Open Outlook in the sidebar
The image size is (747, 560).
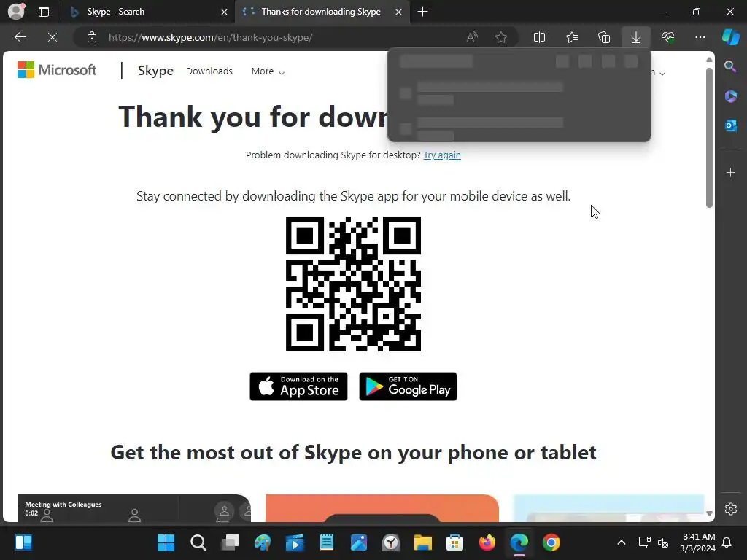(x=730, y=125)
